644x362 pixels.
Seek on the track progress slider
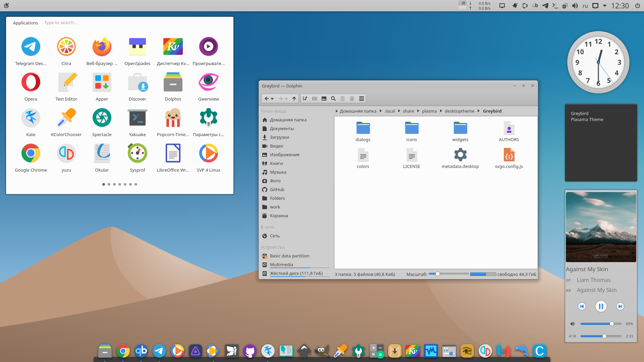(601, 336)
